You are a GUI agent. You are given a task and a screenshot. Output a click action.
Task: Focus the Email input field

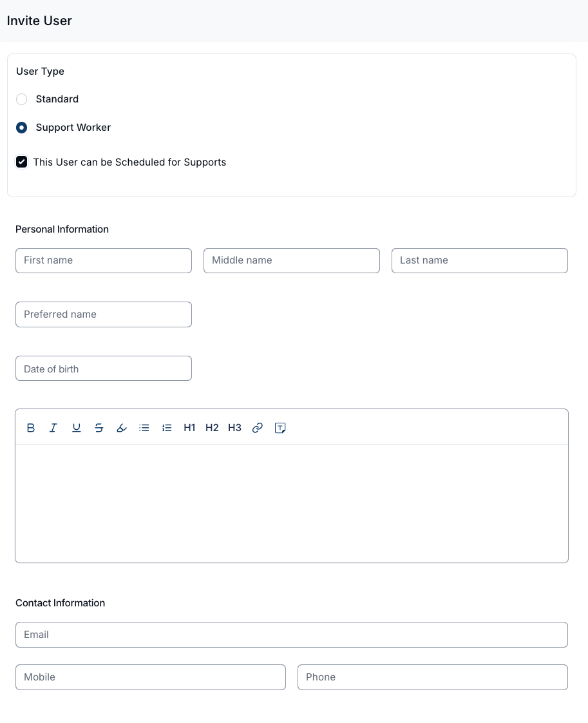tap(292, 635)
